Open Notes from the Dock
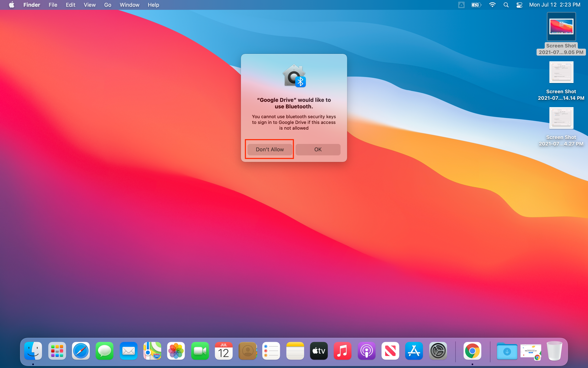This screenshot has height=368, width=588. point(295,351)
